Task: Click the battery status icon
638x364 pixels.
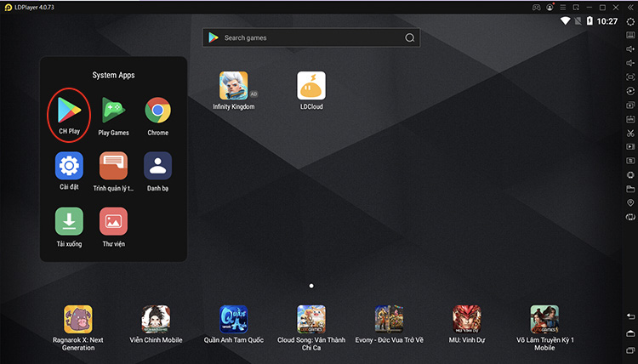Action: (590, 21)
